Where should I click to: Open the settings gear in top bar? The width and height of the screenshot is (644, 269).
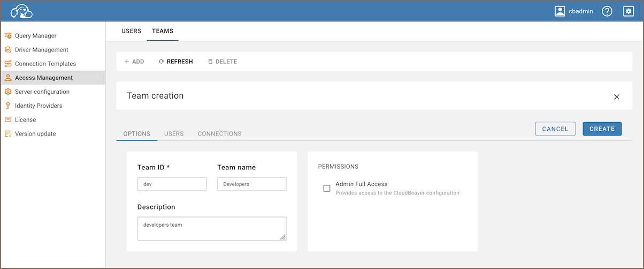coord(628,11)
